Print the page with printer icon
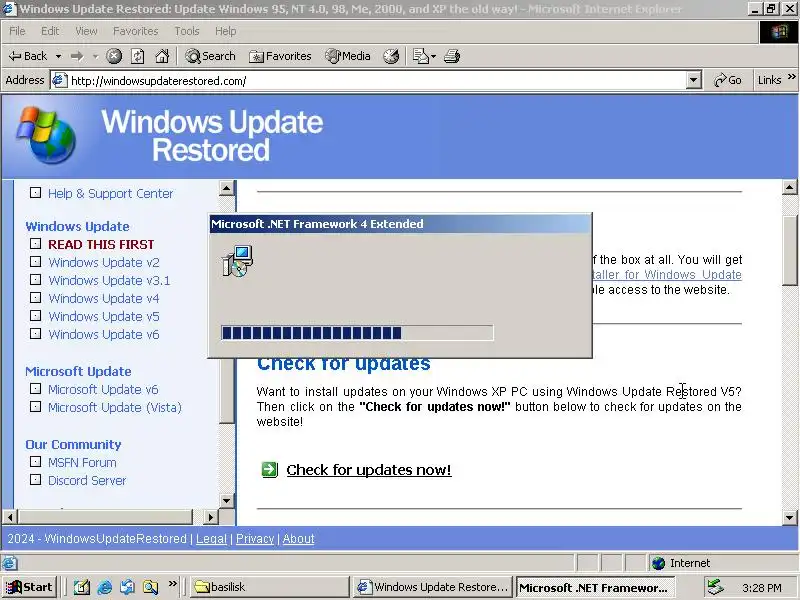 [452, 56]
